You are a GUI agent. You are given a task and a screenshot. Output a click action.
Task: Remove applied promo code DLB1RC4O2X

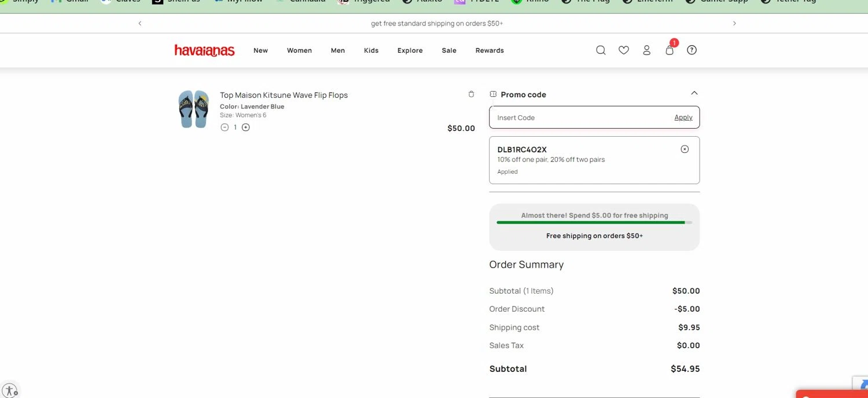coord(685,149)
